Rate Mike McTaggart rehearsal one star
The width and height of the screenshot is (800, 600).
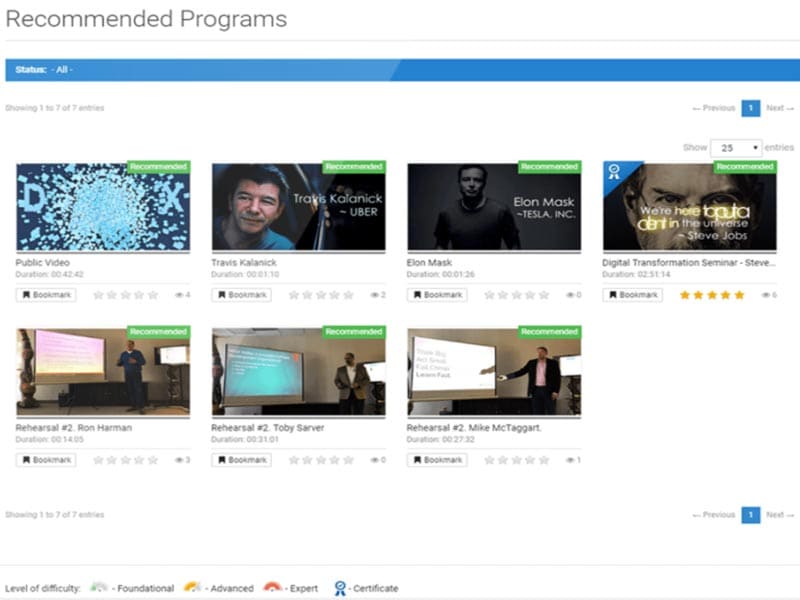tap(489, 460)
